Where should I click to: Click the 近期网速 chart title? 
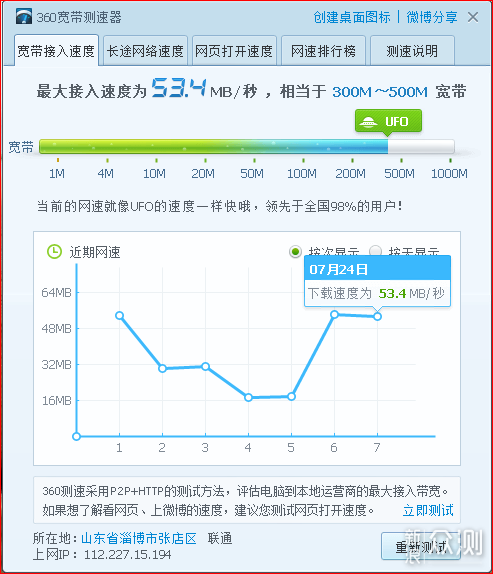point(95,252)
